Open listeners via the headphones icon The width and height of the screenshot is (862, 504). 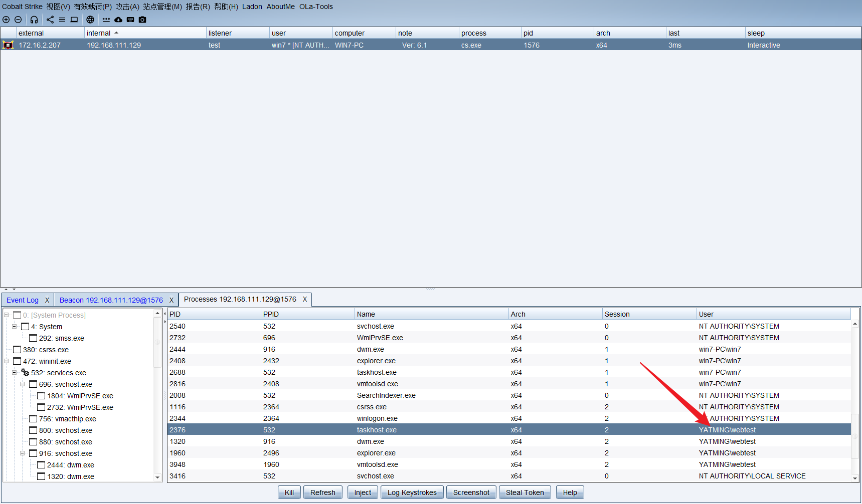[x=34, y=20]
